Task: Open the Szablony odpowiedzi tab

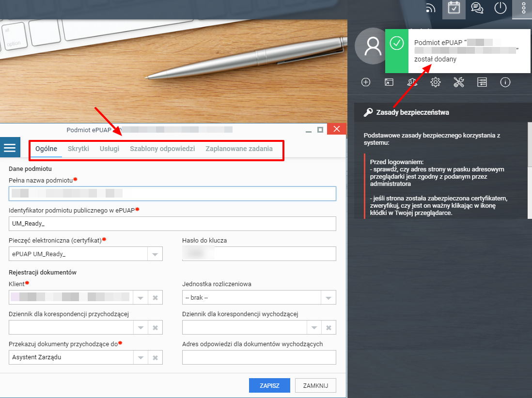Action: click(x=162, y=149)
